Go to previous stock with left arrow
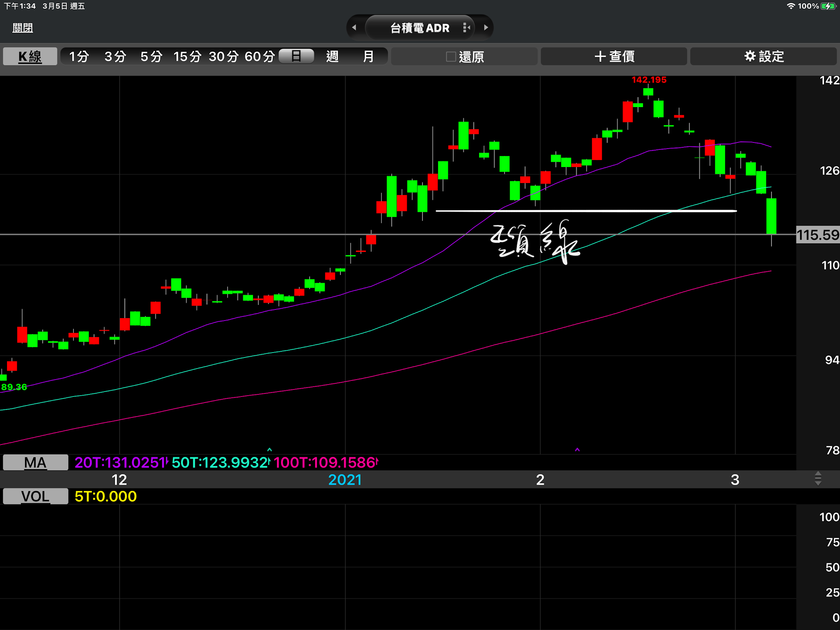Image resolution: width=840 pixels, height=630 pixels. [x=354, y=27]
